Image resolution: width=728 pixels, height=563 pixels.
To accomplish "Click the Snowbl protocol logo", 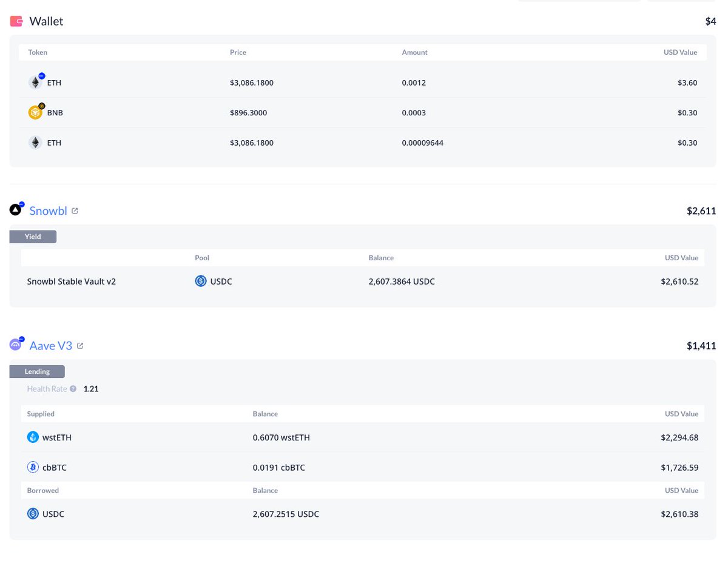I will pos(16,210).
